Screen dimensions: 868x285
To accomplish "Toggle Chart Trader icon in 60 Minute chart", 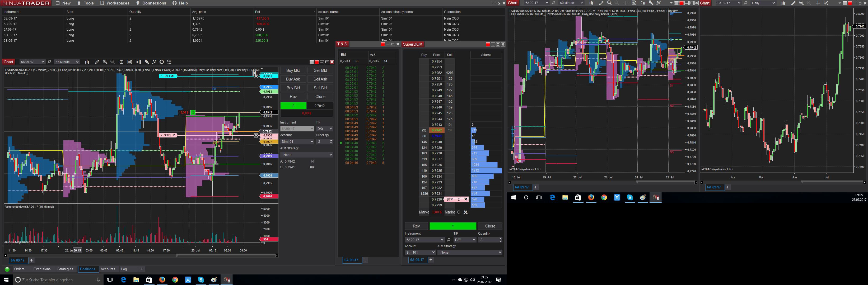I will 643,3.
